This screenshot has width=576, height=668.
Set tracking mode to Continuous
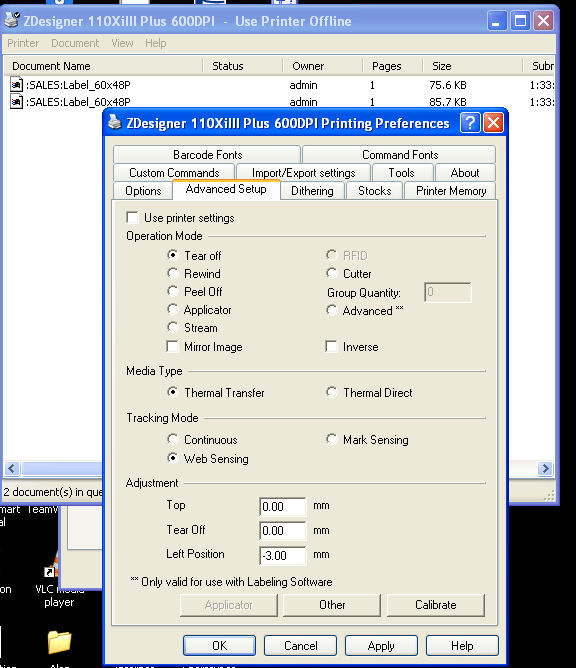pos(172,439)
